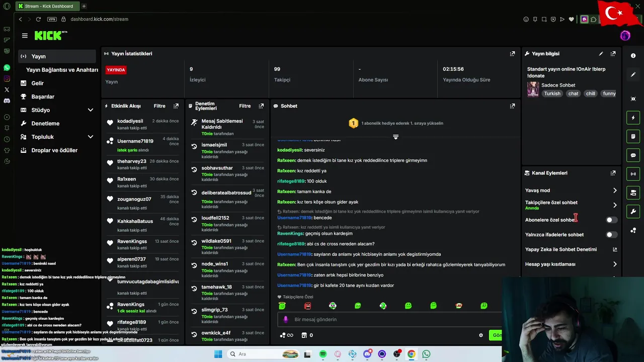Click the info icon in right sidebar

pyautogui.click(x=633, y=56)
